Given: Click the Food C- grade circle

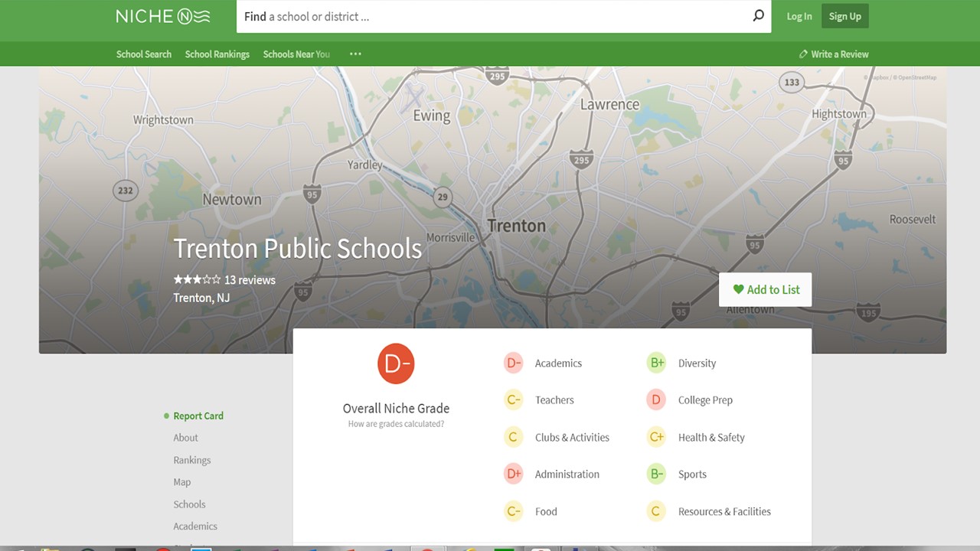Looking at the screenshot, I should [x=513, y=511].
